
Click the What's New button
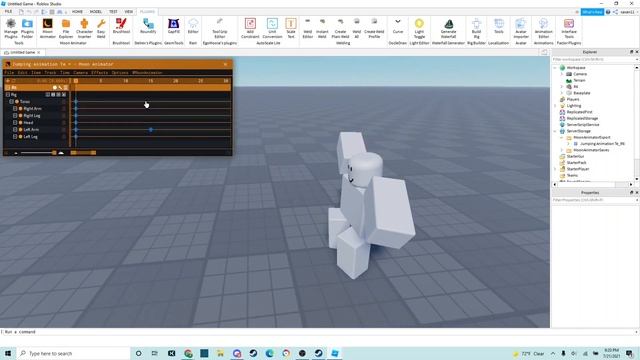(x=592, y=12)
